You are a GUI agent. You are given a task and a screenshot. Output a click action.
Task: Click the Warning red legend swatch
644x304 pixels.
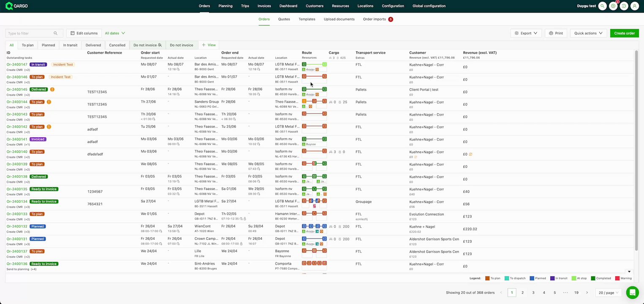pyautogui.click(x=617, y=278)
